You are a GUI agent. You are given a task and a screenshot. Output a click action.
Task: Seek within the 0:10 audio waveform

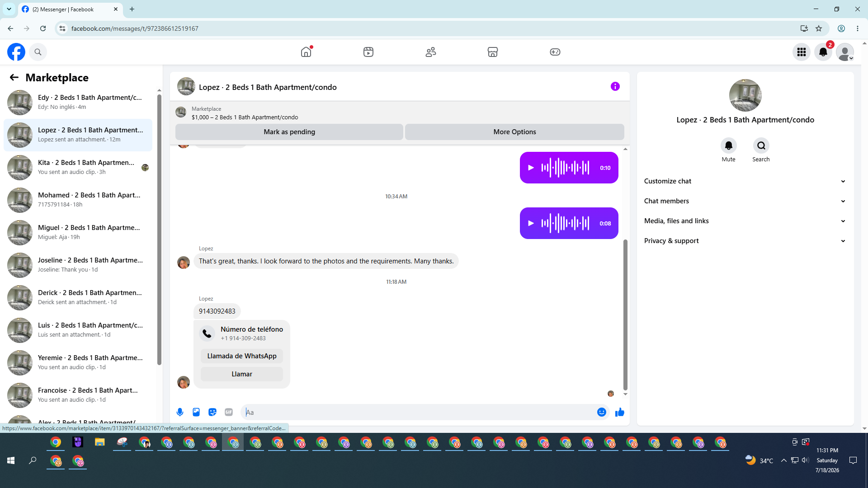coord(565,168)
